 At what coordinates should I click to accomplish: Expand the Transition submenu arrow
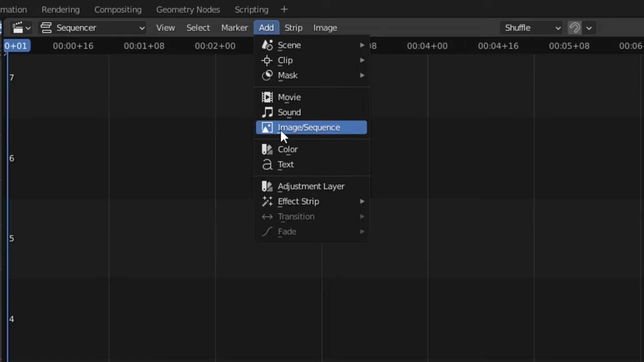pyautogui.click(x=362, y=217)
